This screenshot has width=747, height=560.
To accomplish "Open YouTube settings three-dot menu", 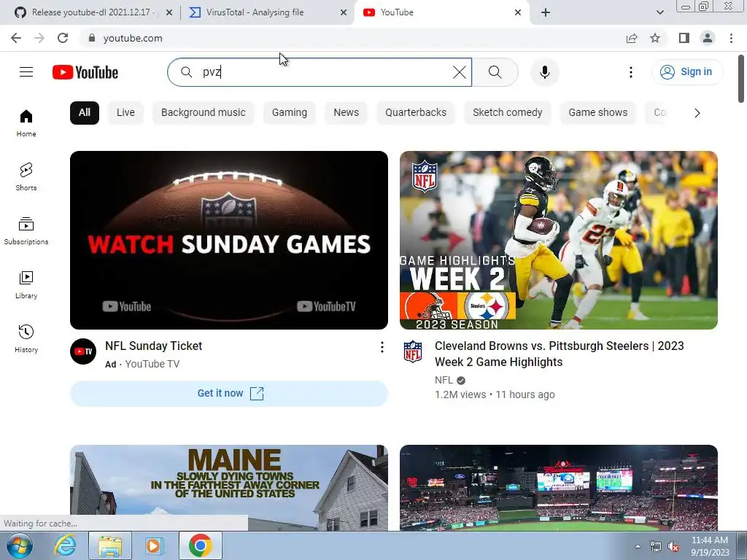I will click(631, 72).
